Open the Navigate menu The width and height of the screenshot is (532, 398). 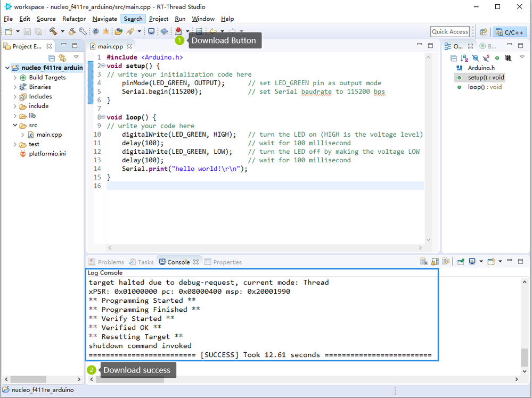(105, 19)
